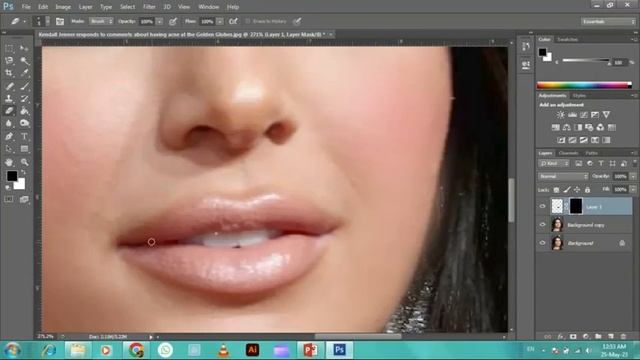Select the Lasso tool

click(x=9, y=61)
